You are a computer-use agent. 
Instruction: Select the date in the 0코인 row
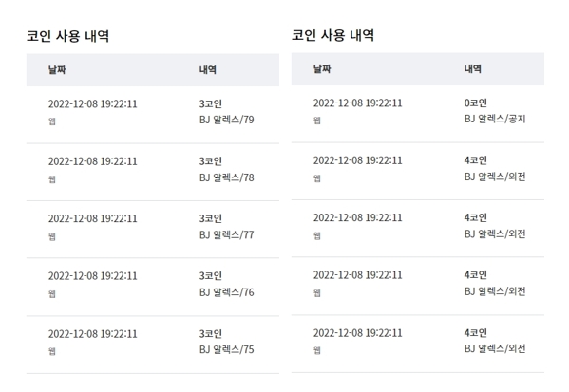[358, 103]
